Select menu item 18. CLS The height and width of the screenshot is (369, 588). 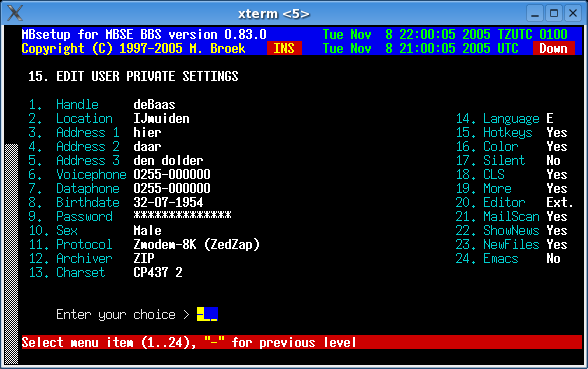point(480,174)
